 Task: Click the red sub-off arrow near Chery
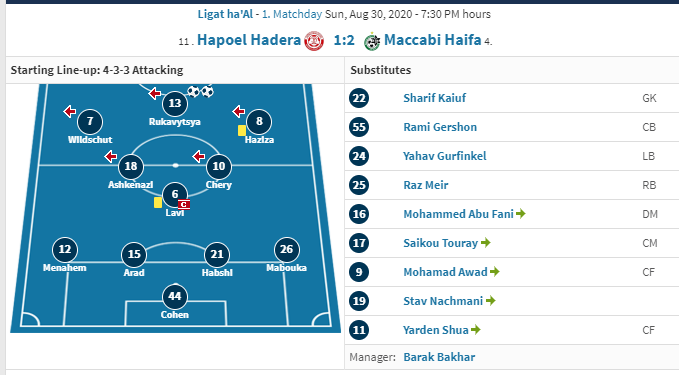click(199, 156)
